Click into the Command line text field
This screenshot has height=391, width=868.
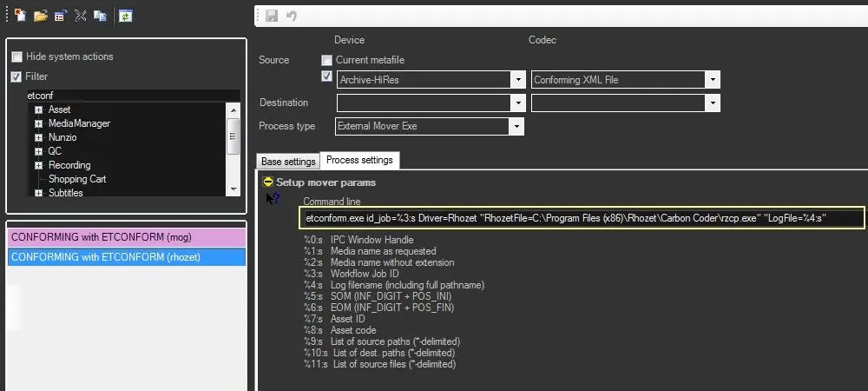click(582, 218)
